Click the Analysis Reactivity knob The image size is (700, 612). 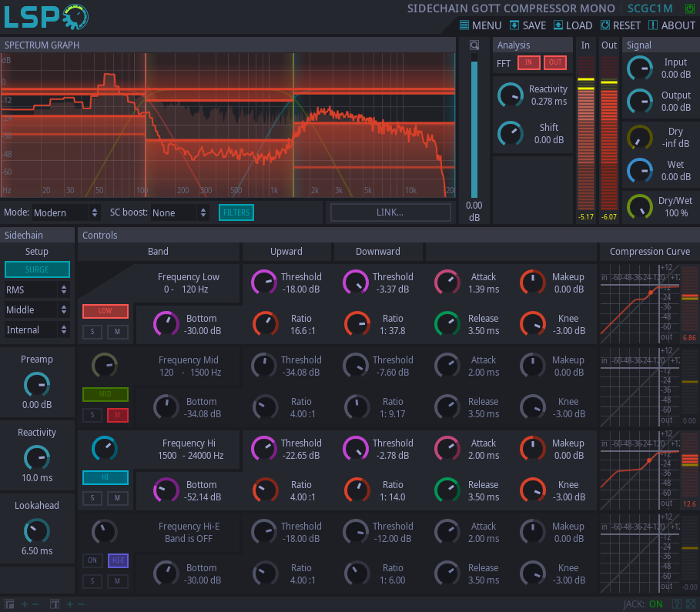click(x=511, y=95)
